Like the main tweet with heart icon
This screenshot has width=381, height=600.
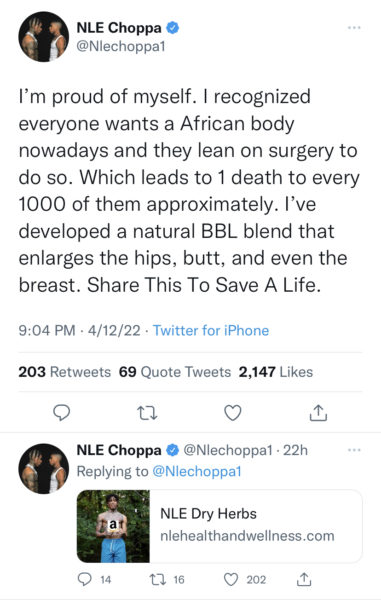point(233,413)
